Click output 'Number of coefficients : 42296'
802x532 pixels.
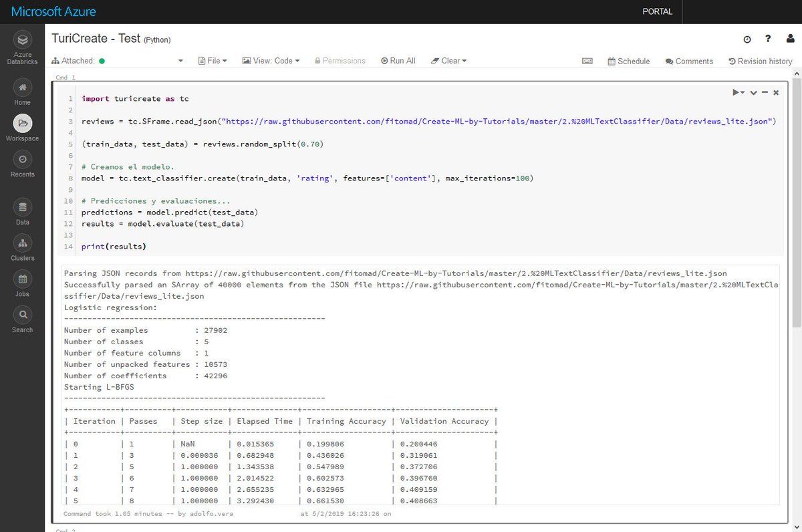tap(146, 376)
